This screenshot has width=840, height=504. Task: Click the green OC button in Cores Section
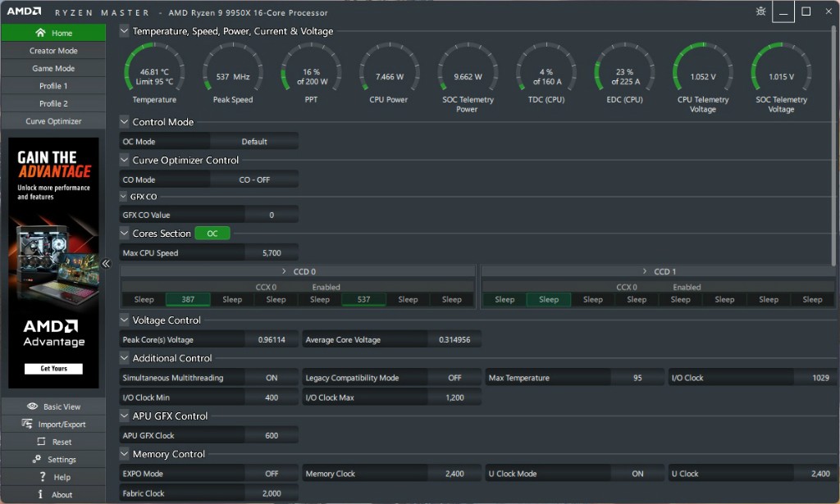(x=212, y=234)
